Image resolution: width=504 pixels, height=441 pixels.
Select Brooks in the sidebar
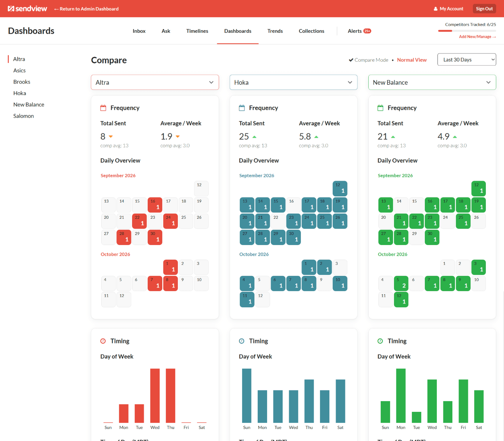tap(22, 82)
